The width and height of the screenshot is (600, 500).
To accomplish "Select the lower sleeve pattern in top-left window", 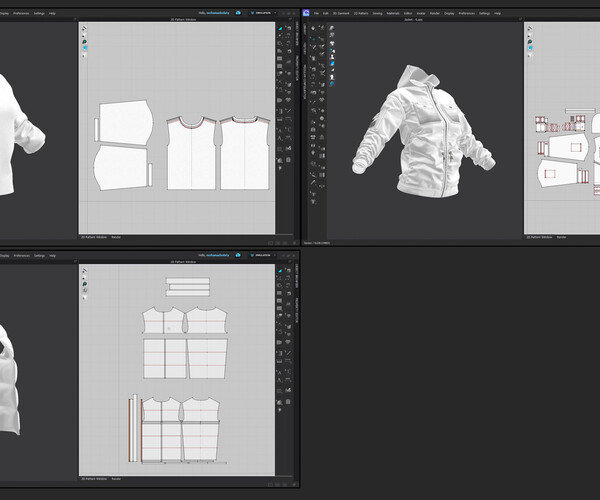I will click(x=121, y=168).
